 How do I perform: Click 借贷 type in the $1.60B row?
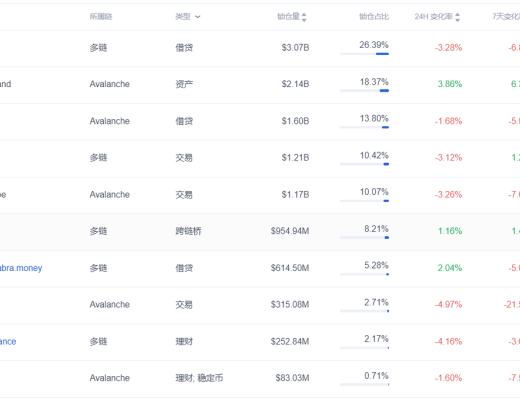pyautogui.click(x=184, y=121)
